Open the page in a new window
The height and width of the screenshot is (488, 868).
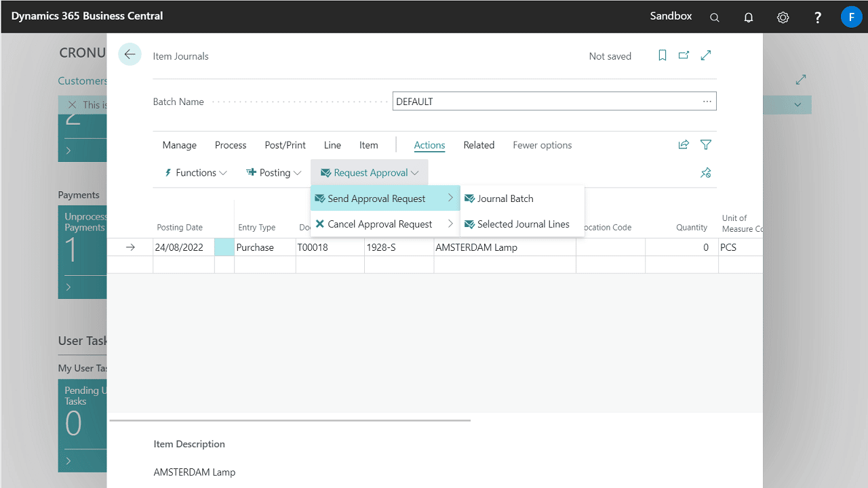684,56
